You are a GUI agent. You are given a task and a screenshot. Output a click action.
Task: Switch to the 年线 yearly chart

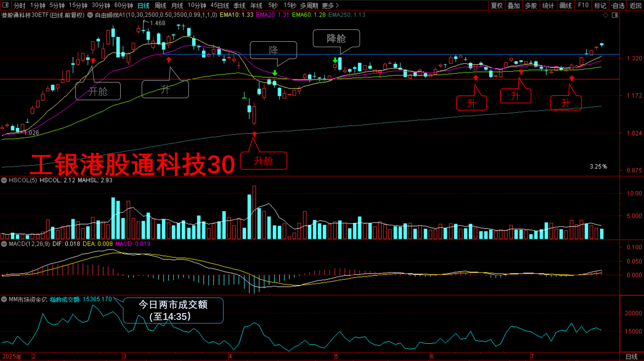click(256, 5)
